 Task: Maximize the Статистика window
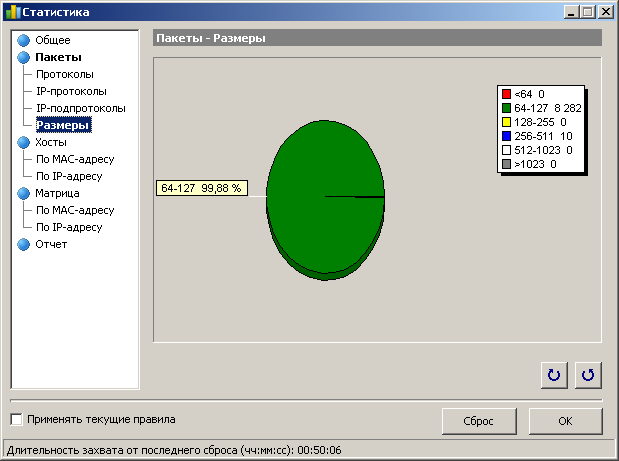pyautogui.click(x=587, y=12)
